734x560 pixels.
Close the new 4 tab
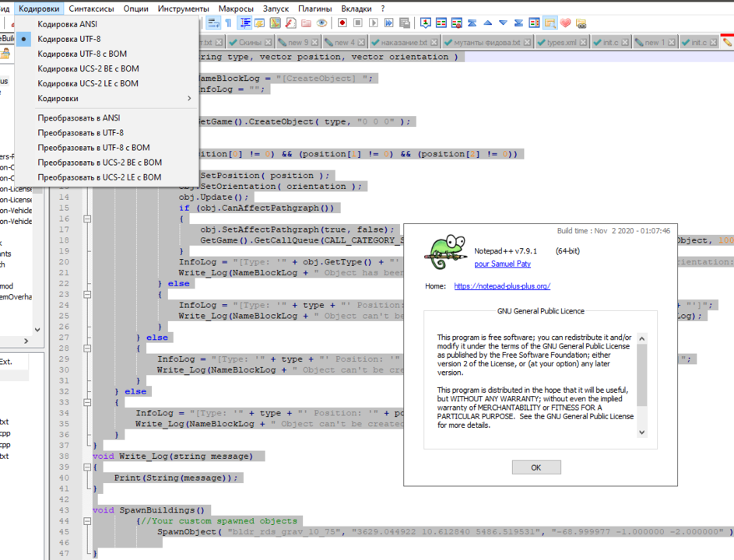coord(361,42)
